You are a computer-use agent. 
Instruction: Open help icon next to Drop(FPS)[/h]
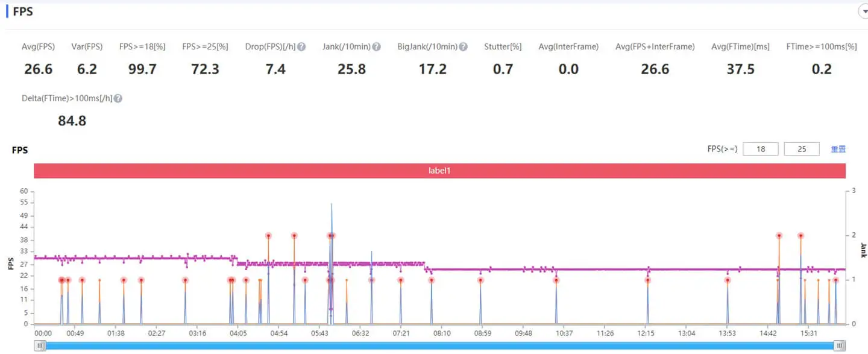[x=301, y=47]
